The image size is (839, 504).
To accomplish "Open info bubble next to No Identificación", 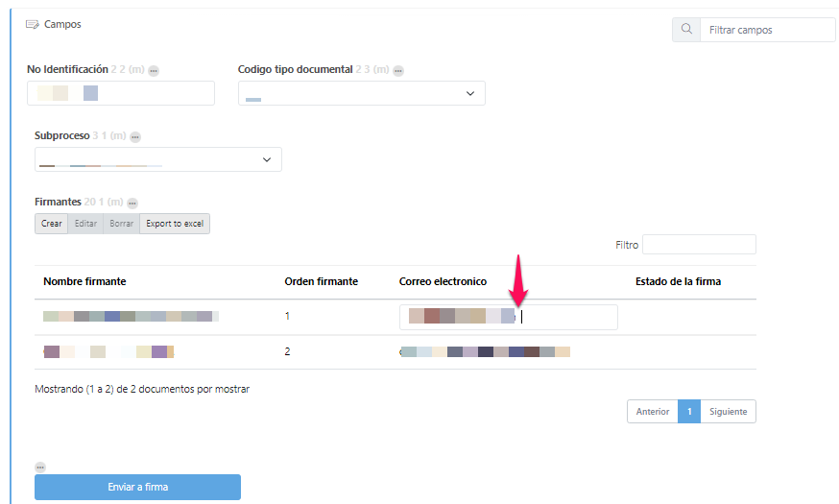I will [154, 71].
